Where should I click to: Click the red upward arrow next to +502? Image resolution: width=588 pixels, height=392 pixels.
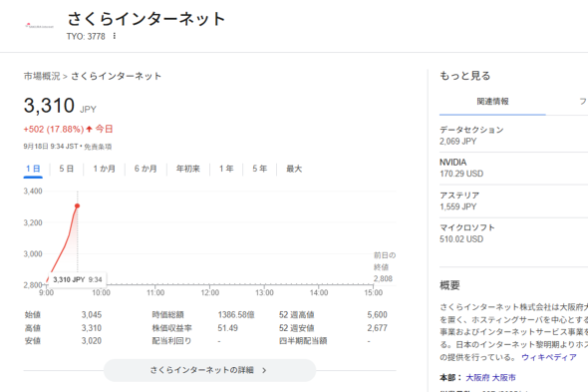(x=89, y=129)
